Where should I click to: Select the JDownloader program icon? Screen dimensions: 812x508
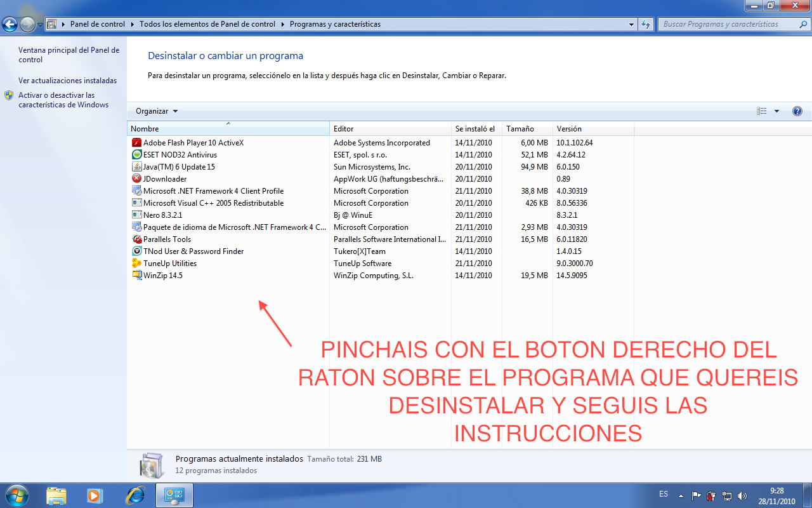pos(137,178)
